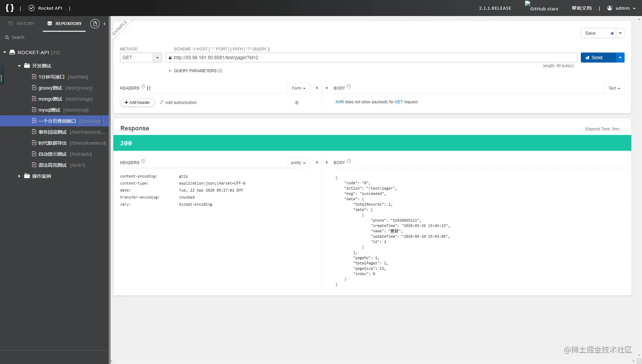Click the response HEADERS help icon
Image resolution: width=642 pixels, height=364 pixels.
pos(143,161)
